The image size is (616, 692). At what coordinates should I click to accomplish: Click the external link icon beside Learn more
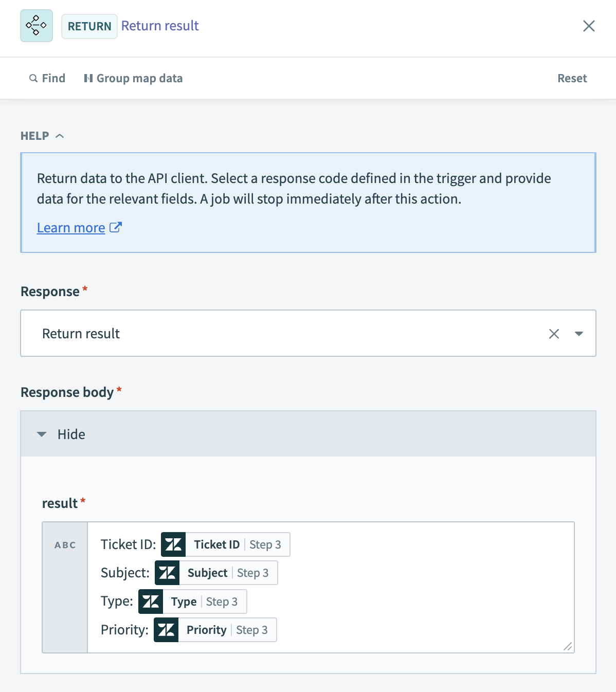(116, 227)
